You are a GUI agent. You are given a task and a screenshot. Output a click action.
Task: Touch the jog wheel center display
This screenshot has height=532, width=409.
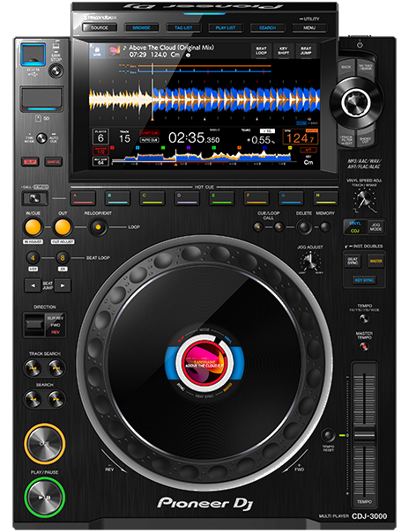coord(204,363)
